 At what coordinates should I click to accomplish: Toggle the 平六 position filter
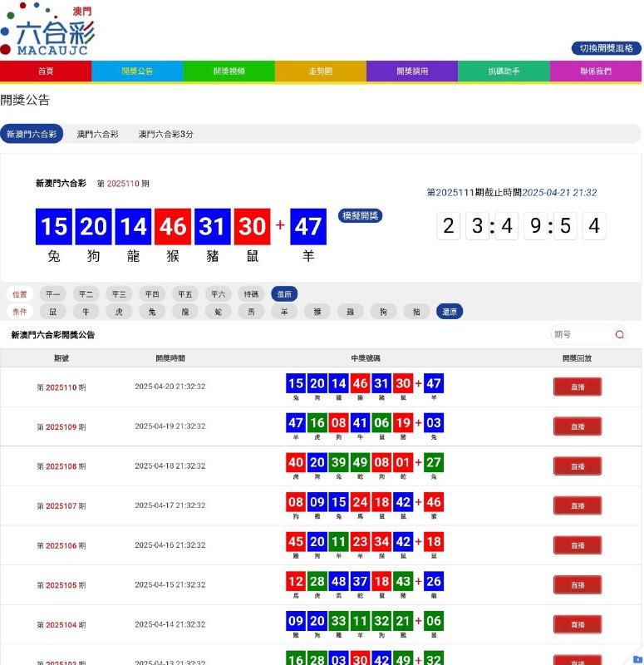tap(218, 294)
